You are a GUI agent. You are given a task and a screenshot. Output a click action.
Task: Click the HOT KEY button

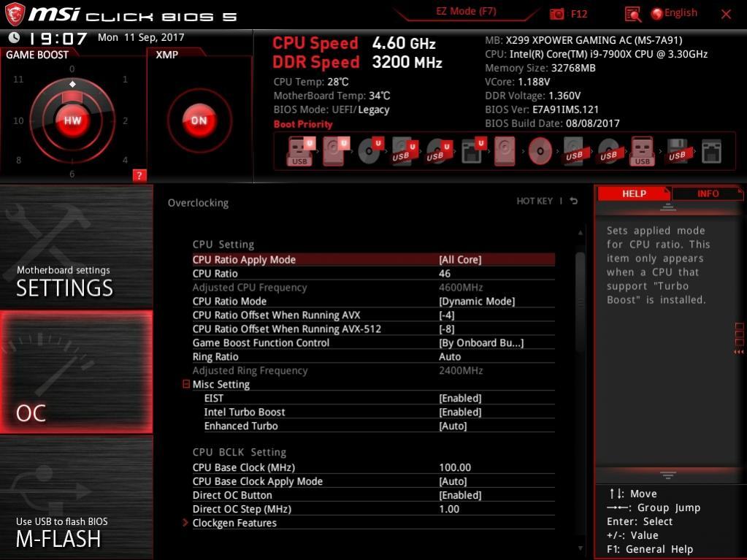point(535,201)
